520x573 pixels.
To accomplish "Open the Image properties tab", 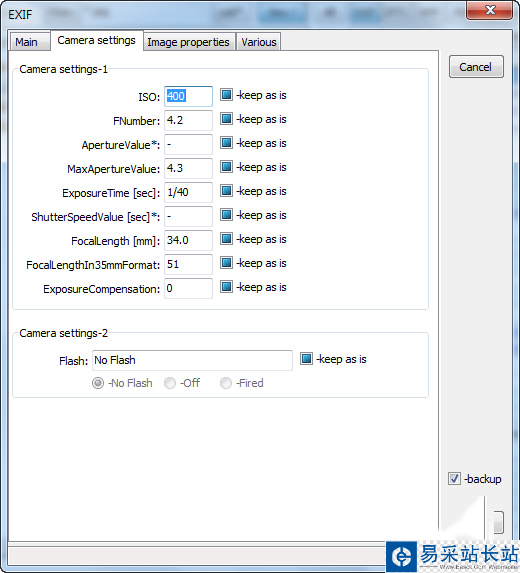I will tap(189, 42).
